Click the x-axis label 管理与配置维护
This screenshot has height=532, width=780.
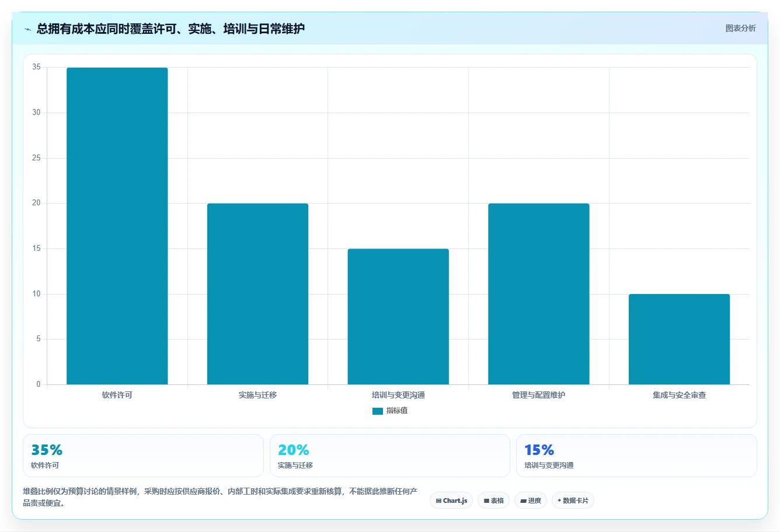[539, 395]
